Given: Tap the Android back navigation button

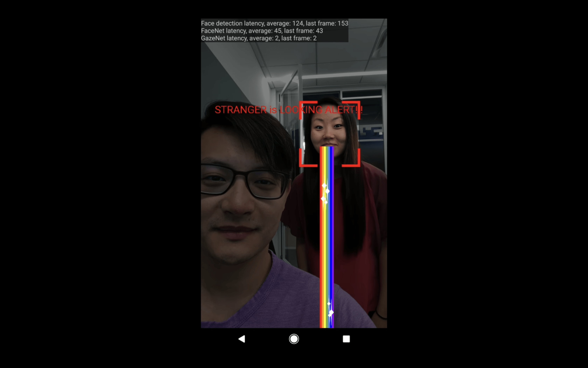Looking at the screenshot, I should (x=242, y=339).
